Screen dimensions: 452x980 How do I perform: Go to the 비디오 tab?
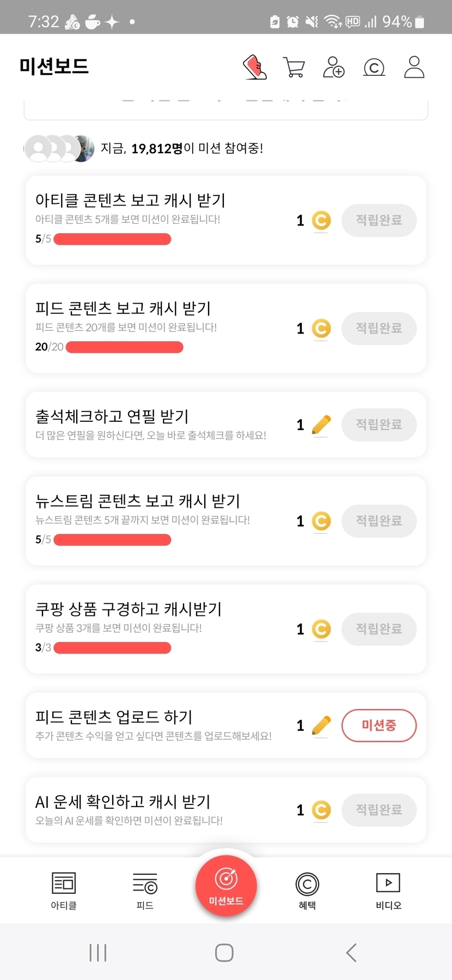388,891
